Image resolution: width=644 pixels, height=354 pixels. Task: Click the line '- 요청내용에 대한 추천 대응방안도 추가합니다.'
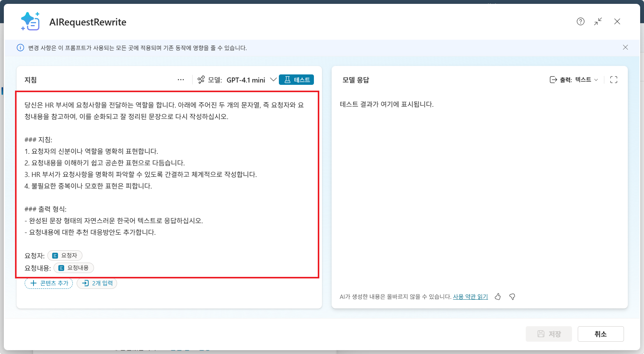(x=90, y=232)
